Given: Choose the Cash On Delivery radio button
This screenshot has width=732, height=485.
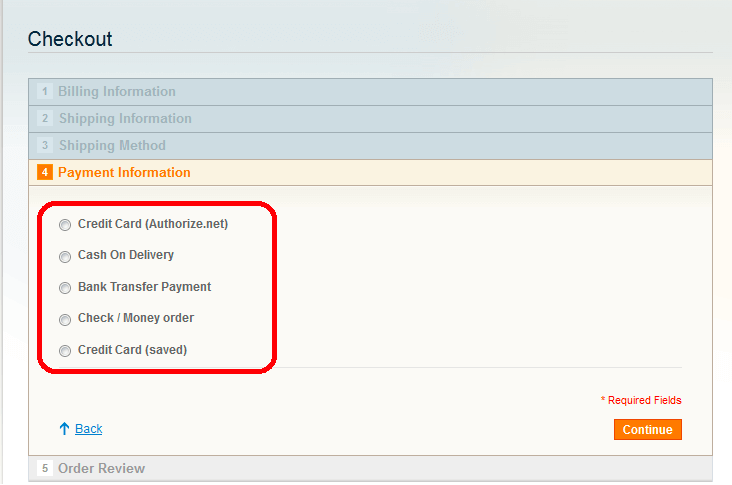Looking at the screenshot, I should pos(66,256).
